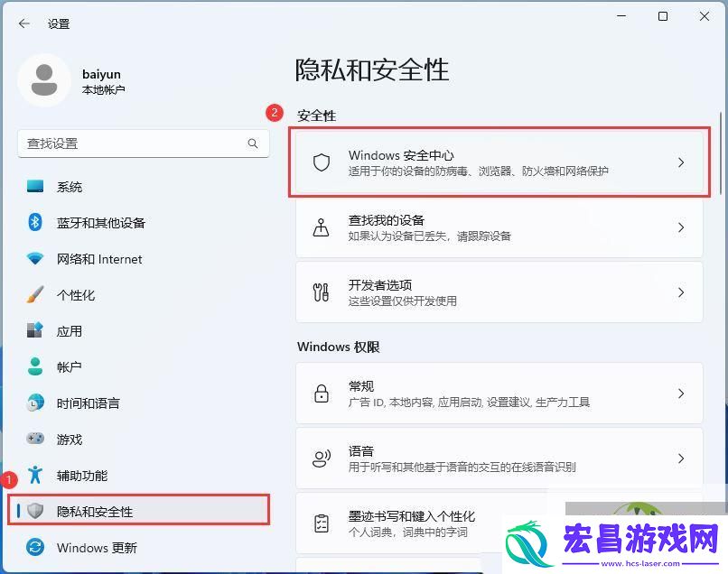Screen dimensions: 728x574
Task: Select 隐私和安全性 in sidebar
Action: point(139,511)
